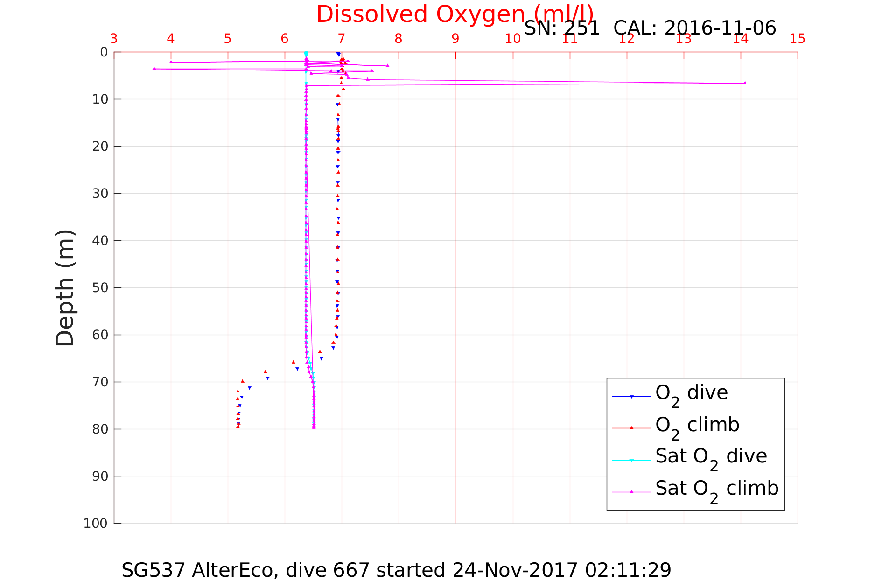Click the y-axis tick label 50
The width and height of the screenshot is (882, 588).
(x=100, y=288)
